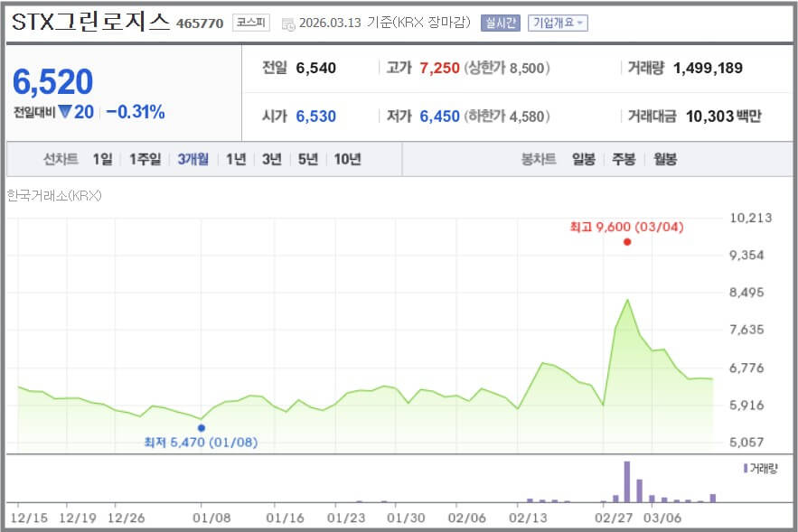Screen dimensions: 798x532
Task: Switch to 주봉 weekly candles
Action: pos(623,159)
